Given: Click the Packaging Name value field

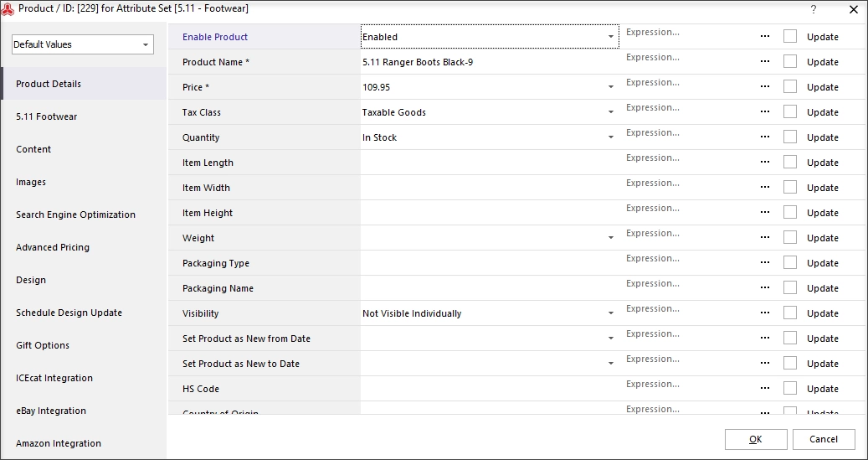Looking at the screenshot, I should [x=490, y=288].
